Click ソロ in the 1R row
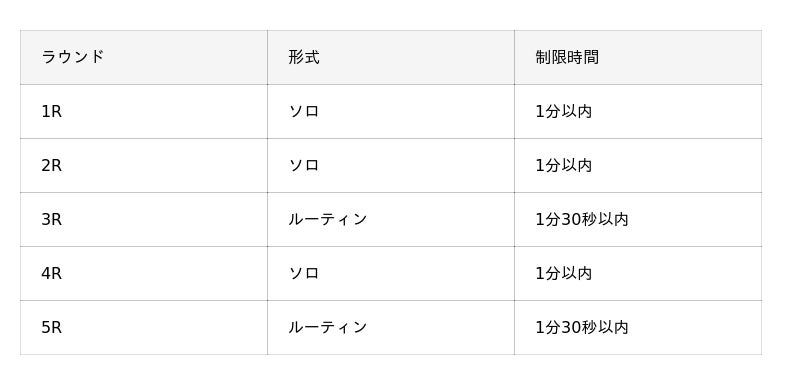 point(304,112)
